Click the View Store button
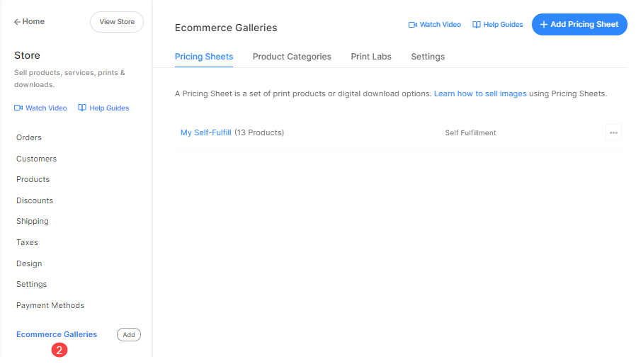This screenshot has width=636, height=364. tap(117, 22)
